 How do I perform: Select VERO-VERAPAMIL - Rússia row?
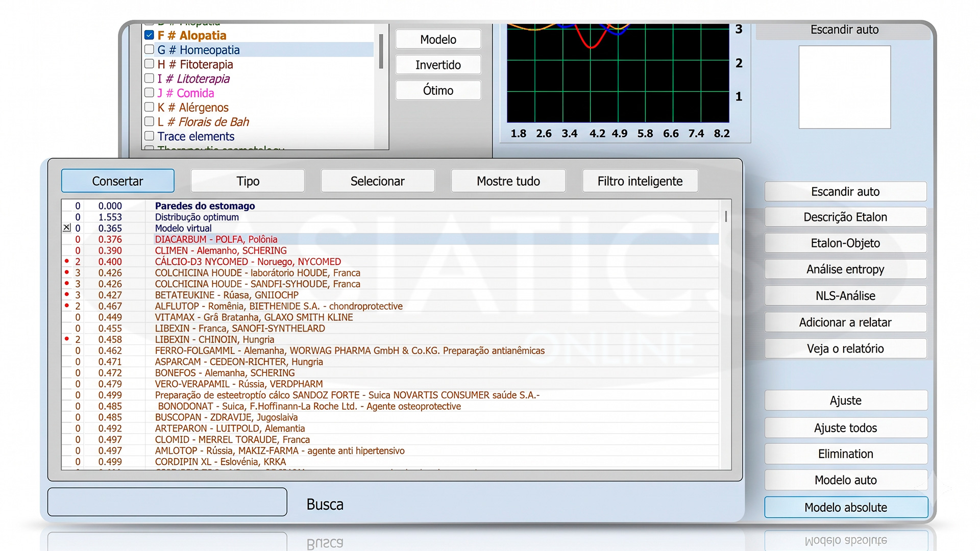[x=390, y=384]
